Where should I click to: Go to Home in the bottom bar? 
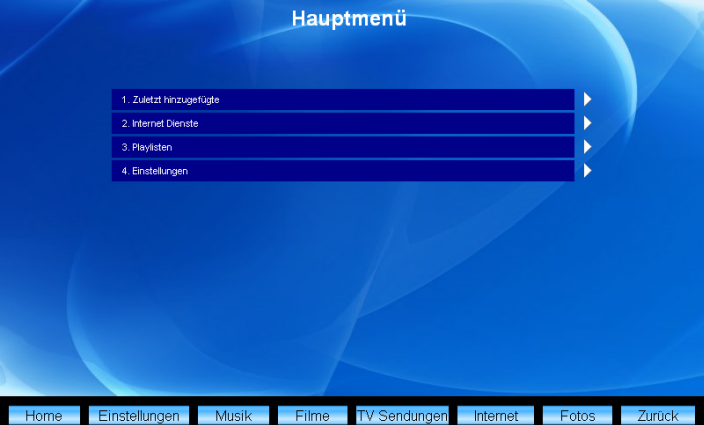43,416
